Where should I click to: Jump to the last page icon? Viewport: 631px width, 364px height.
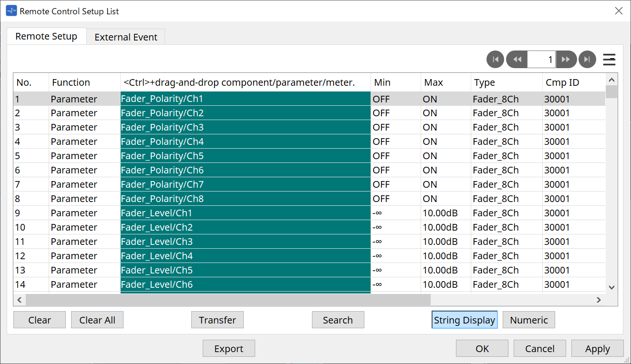click(587, 60)
